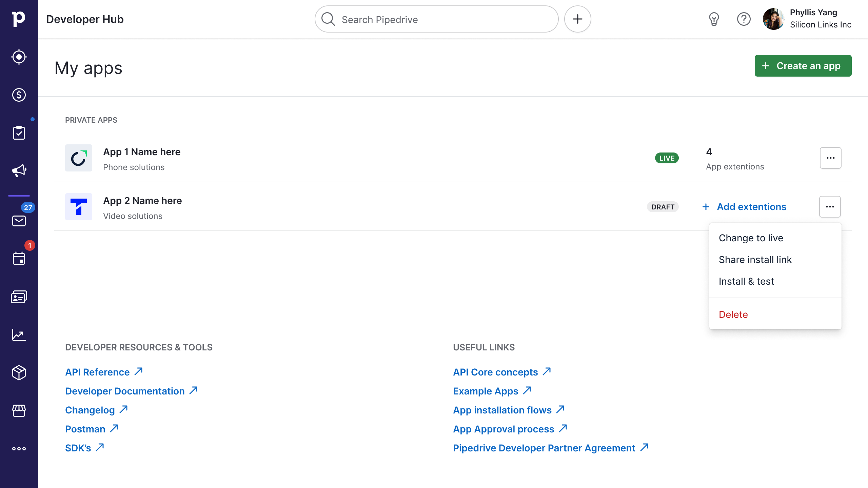Image resolution: width=868 pixels, height=488 pixels.
Task: Open Contacts card icon in sidebar
Action: click(x=19, y=297)
